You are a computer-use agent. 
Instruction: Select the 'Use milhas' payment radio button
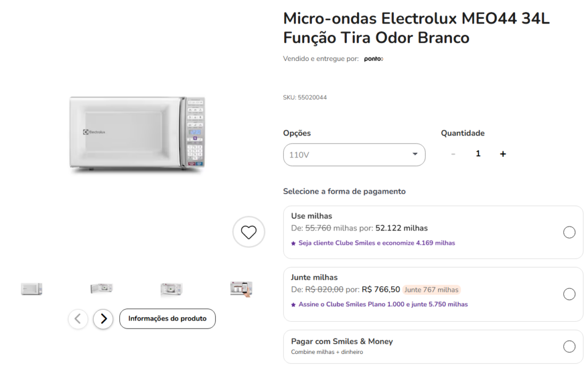pos(569,232)
